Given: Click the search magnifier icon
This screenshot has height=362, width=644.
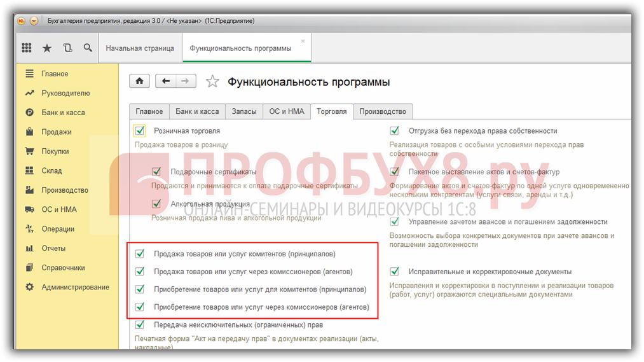Looking at the screenshot, I should click(x=88, y=48).
